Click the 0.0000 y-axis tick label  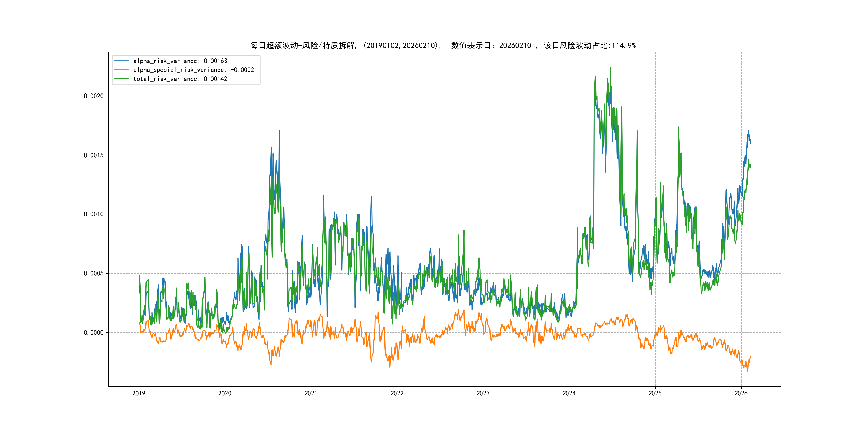(x=94, y=332)
